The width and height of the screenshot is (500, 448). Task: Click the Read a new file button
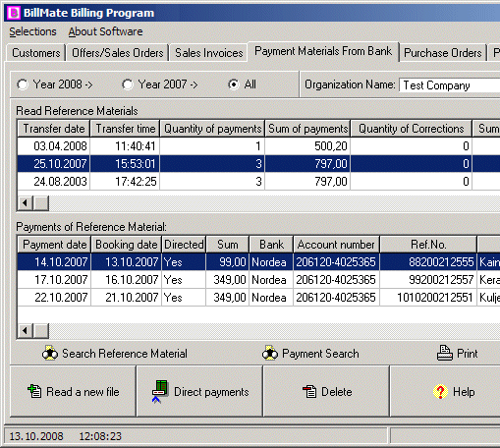click(74, 391)
